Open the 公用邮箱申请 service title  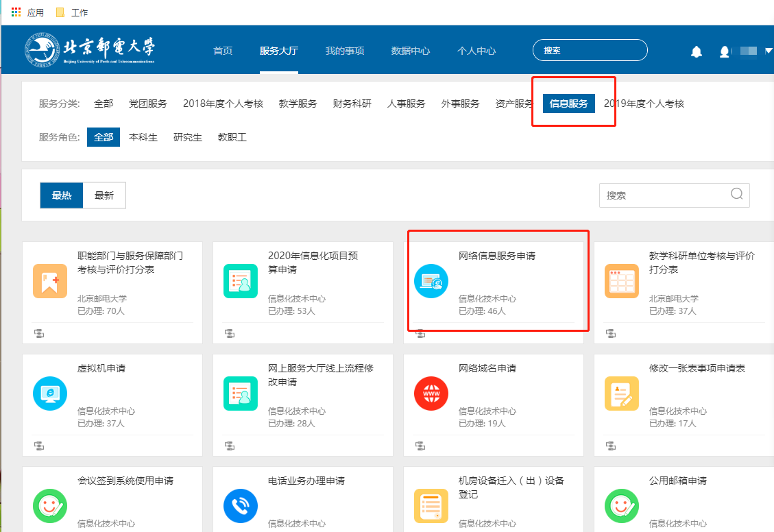(x=678, y=481)
